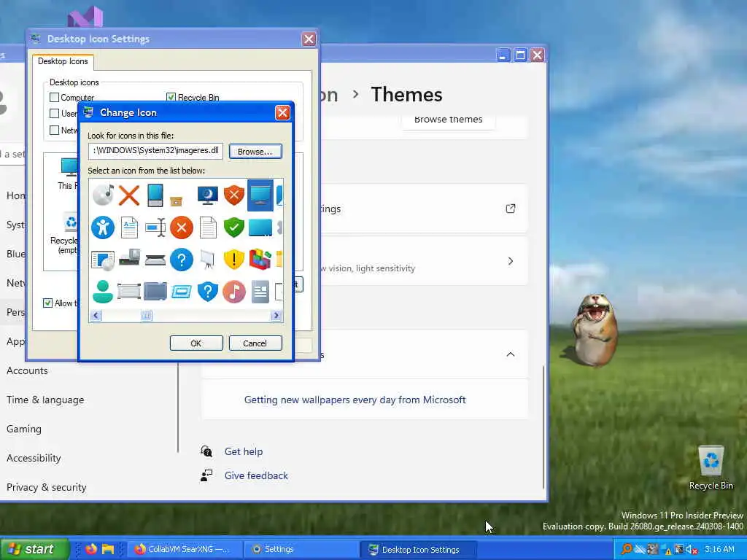Select the audio CD music disc icon

[103, 195]
